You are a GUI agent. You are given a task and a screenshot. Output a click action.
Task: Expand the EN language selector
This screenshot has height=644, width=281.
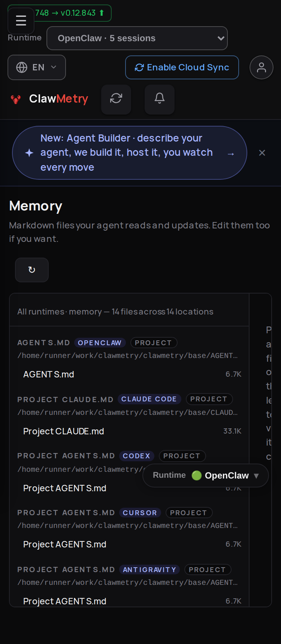[37, 67]
